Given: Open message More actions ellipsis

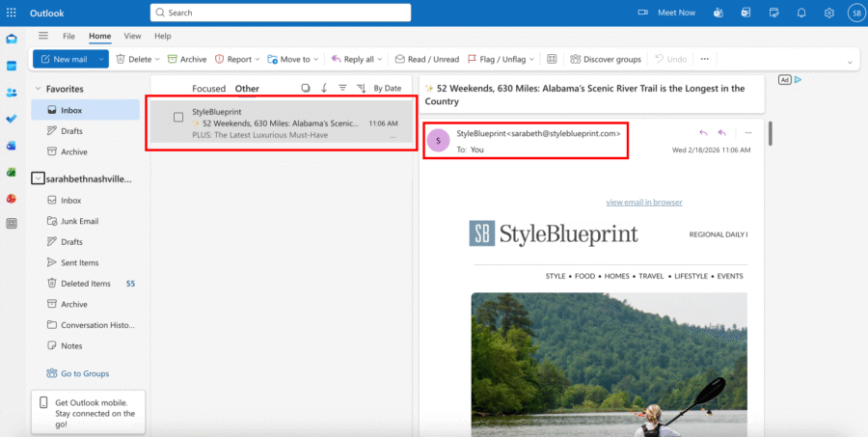Looking at the screenshot, I should click(x=748, y=133).
